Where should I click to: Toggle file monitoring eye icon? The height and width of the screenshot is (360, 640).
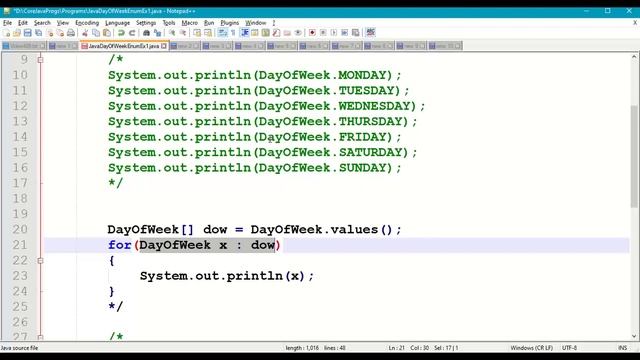point(298,33)
